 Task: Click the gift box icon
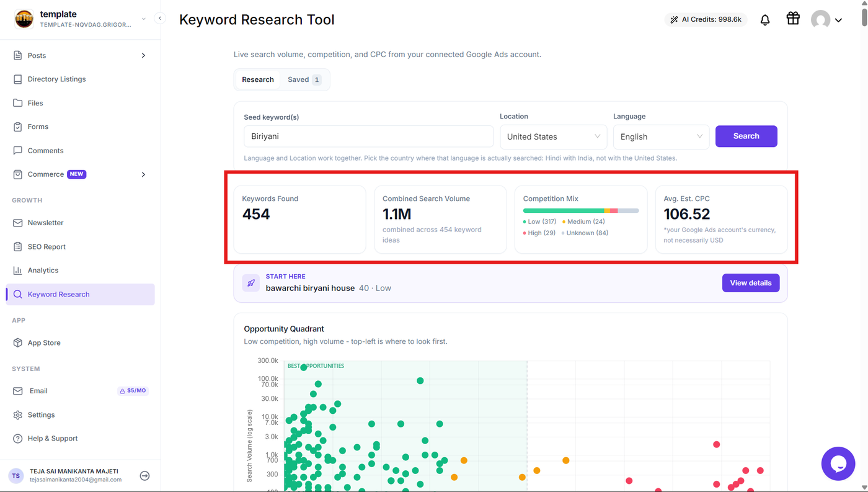tap(793, 19)
